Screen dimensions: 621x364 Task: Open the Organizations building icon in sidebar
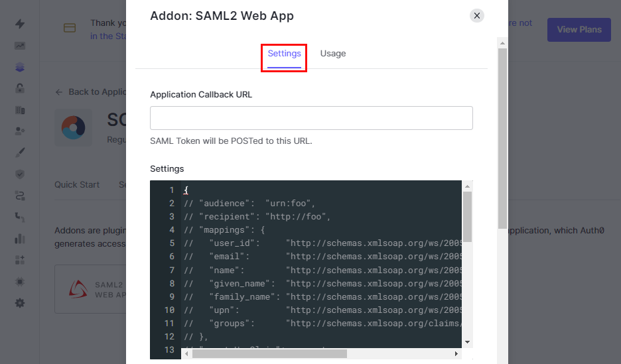(x=20, y=110)
